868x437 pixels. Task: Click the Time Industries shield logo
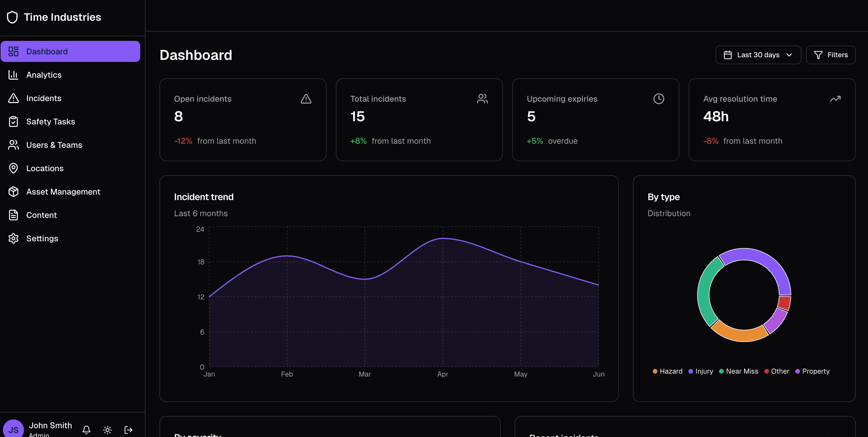click(13, 17)
